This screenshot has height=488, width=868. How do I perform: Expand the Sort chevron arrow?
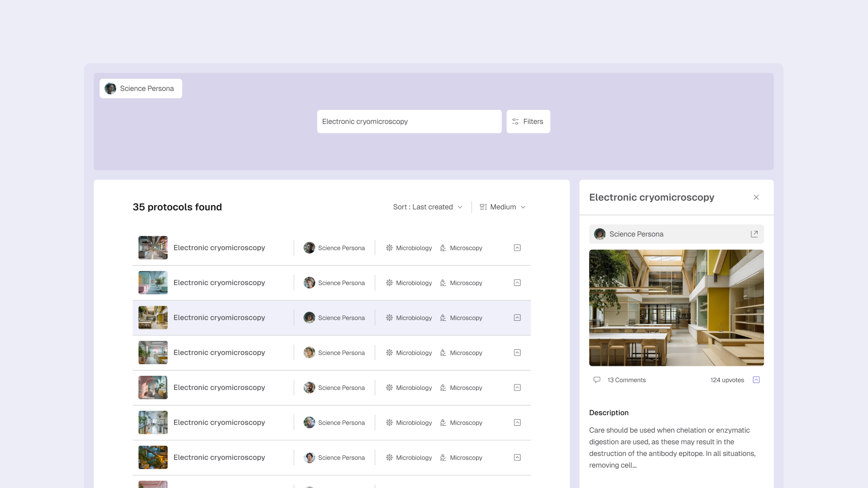460,207
